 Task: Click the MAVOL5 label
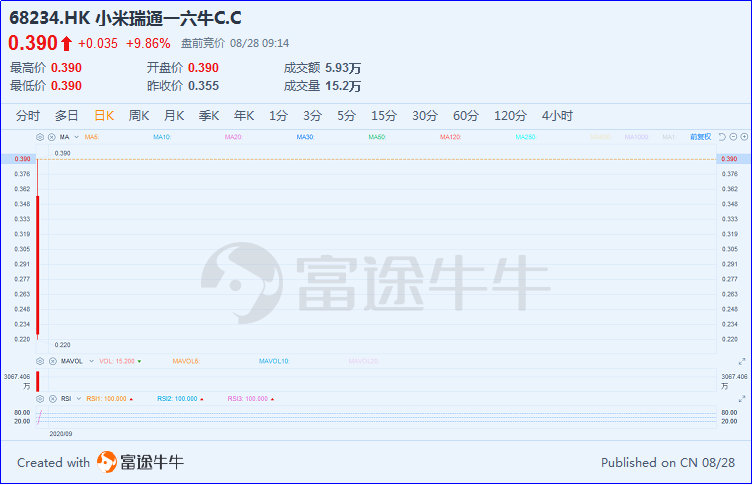[186, 361]
